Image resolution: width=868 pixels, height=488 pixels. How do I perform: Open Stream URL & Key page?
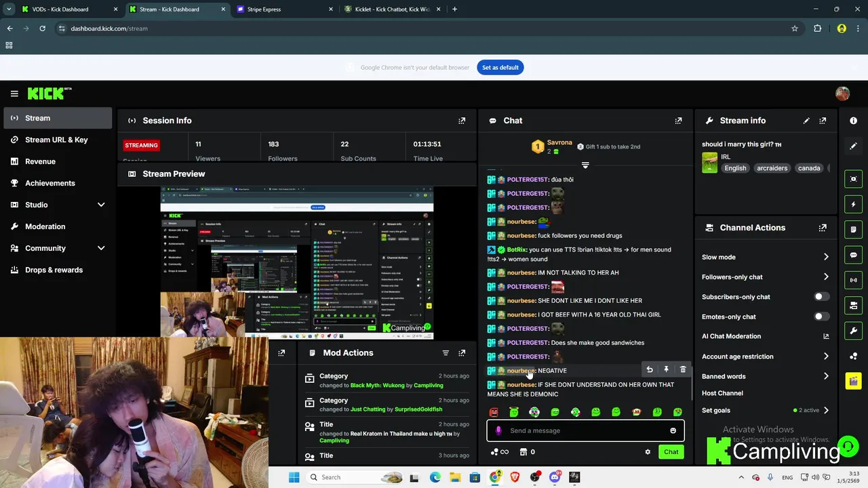58,140
